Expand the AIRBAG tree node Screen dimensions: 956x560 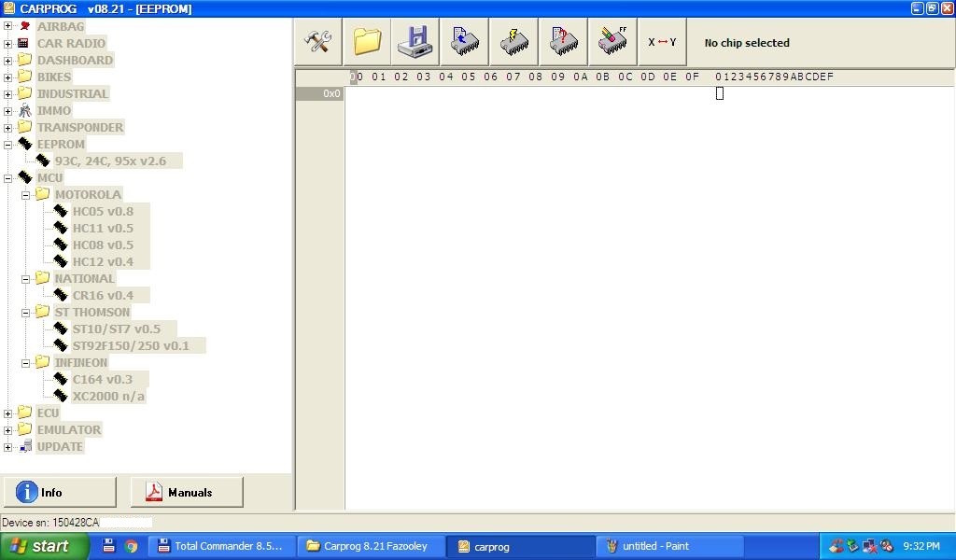[x=7, y=26]
